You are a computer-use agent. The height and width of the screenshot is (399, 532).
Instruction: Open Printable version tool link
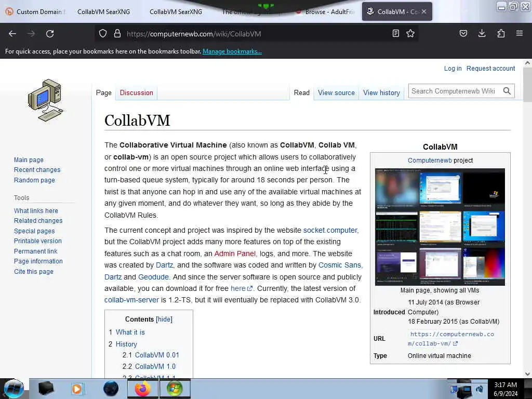click(x=37, y=241)
